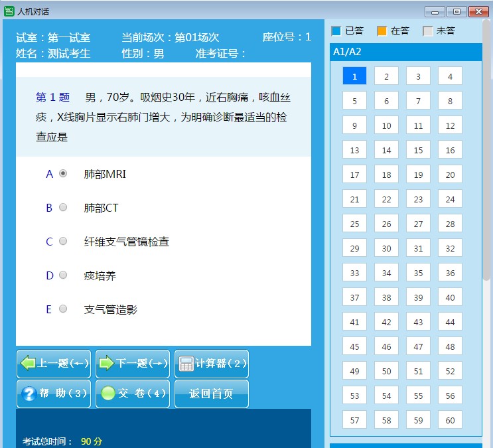Pick option D 痰培养 radio button
The image size is (493, 448).
point(63,275)
